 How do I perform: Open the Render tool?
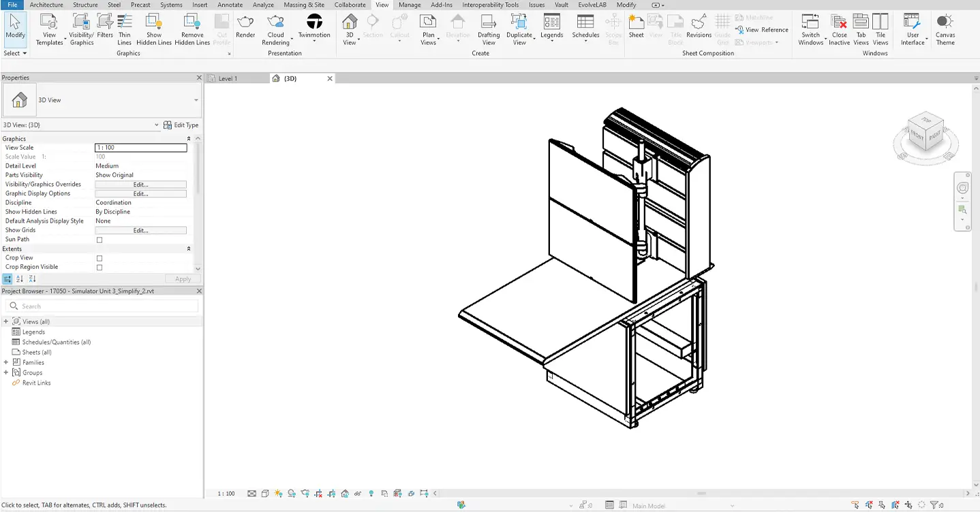pos(245,29)
